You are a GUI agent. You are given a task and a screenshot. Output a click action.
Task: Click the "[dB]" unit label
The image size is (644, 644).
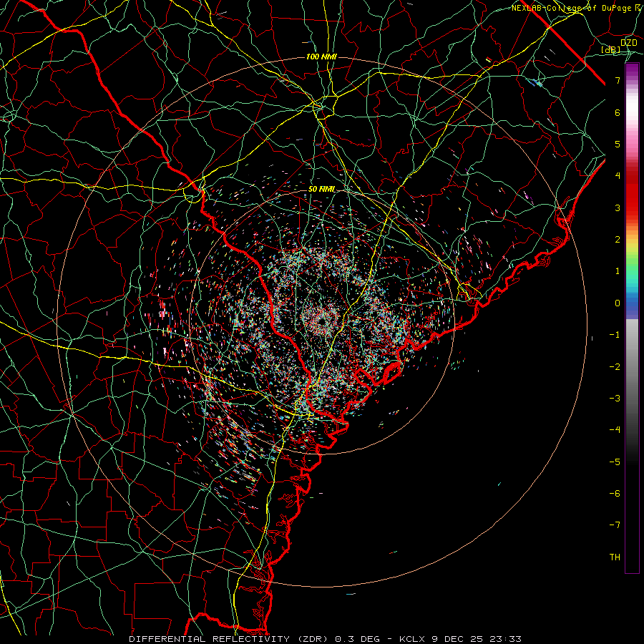click(611, 49)
